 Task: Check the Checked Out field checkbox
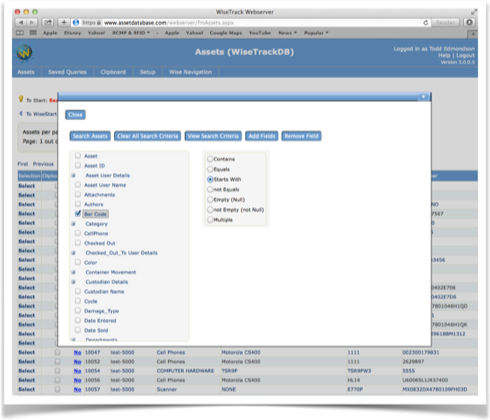pos(78,242)
